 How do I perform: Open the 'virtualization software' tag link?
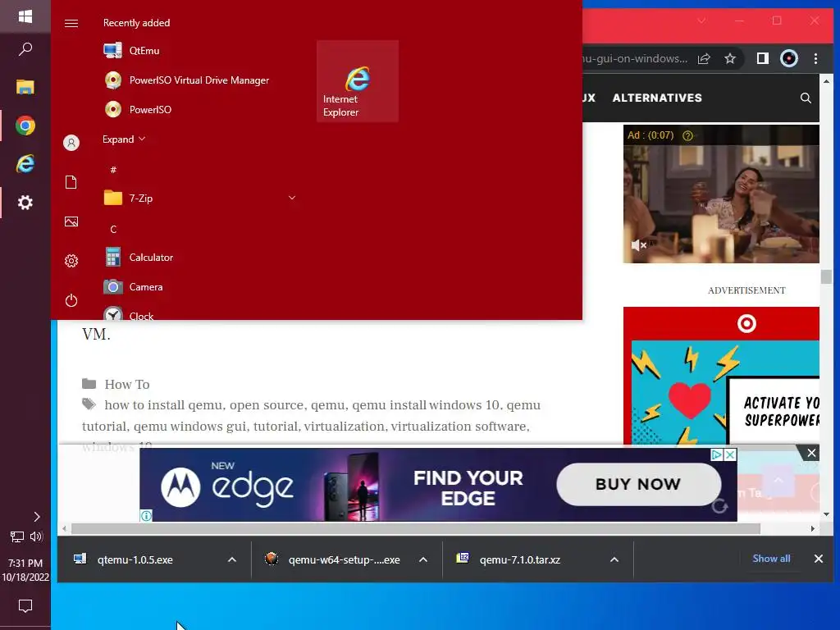459,427
